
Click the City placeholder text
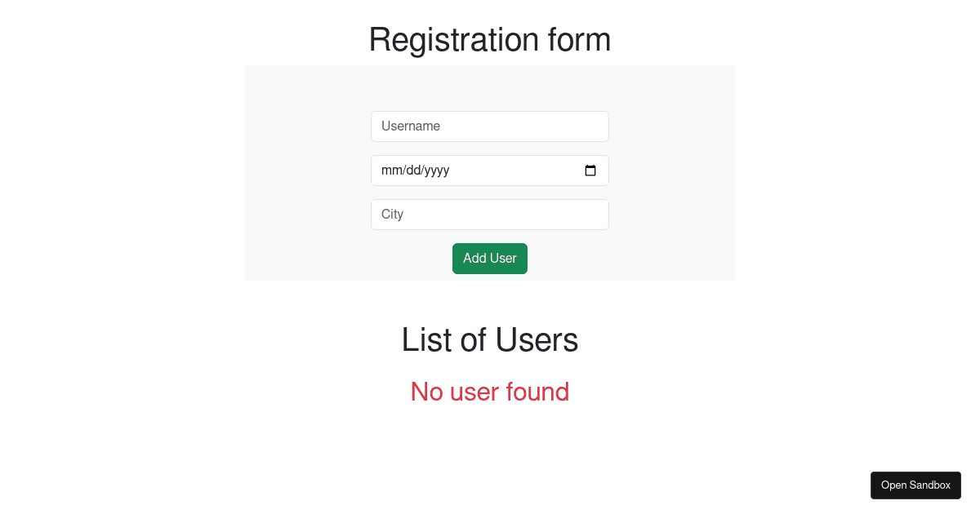(392, 215)
